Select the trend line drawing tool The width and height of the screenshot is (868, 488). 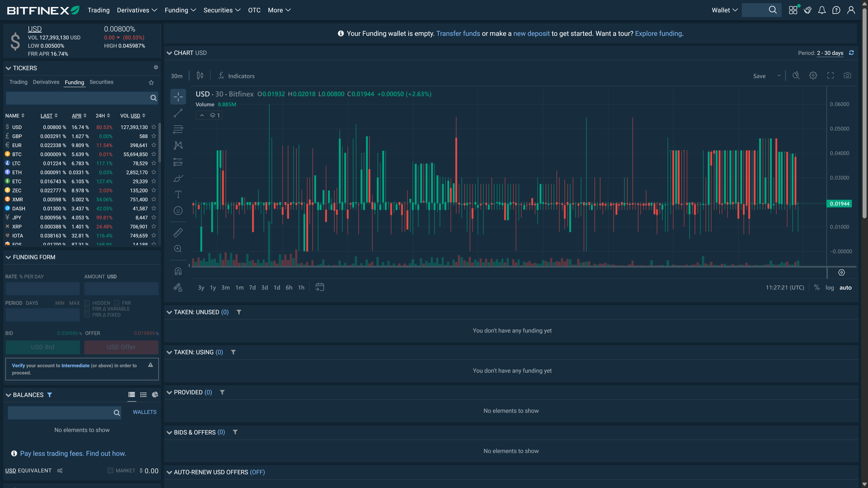[x=178, y=113]
